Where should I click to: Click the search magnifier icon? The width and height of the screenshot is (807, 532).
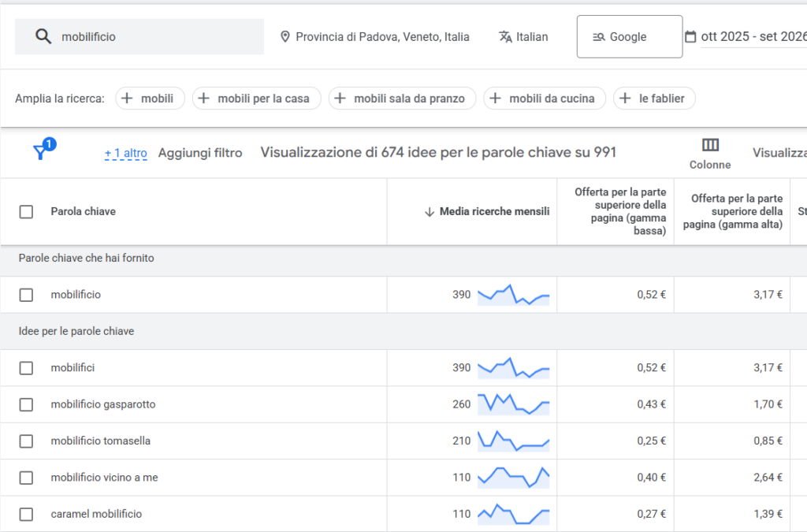coord(43,36)
